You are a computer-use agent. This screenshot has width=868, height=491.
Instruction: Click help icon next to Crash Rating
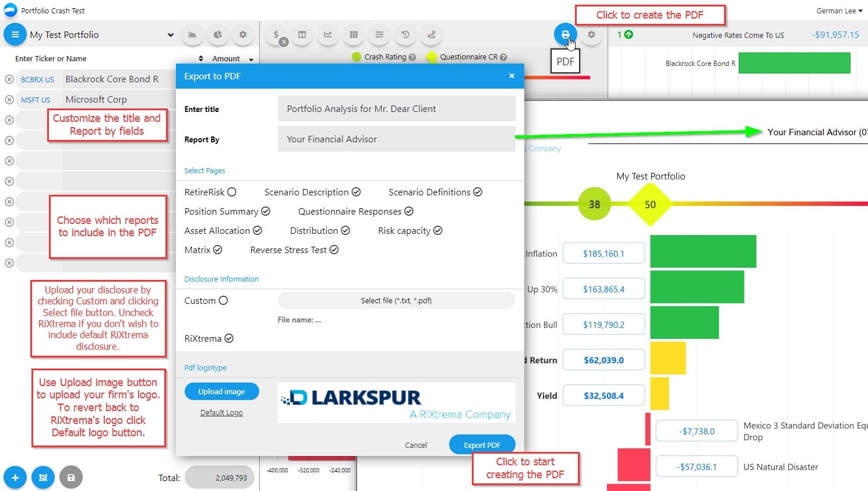tap(412, 57)
